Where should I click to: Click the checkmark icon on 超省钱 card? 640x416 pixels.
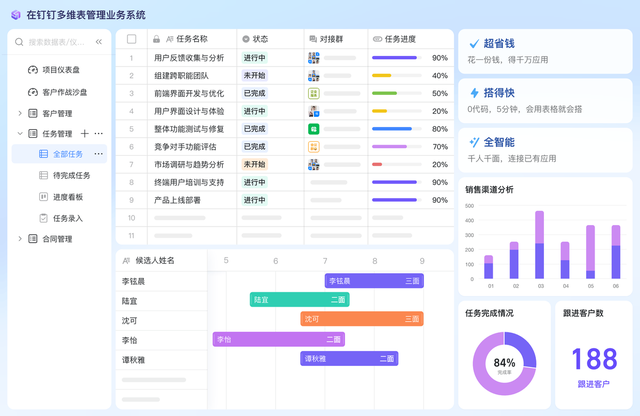[474, 44]
